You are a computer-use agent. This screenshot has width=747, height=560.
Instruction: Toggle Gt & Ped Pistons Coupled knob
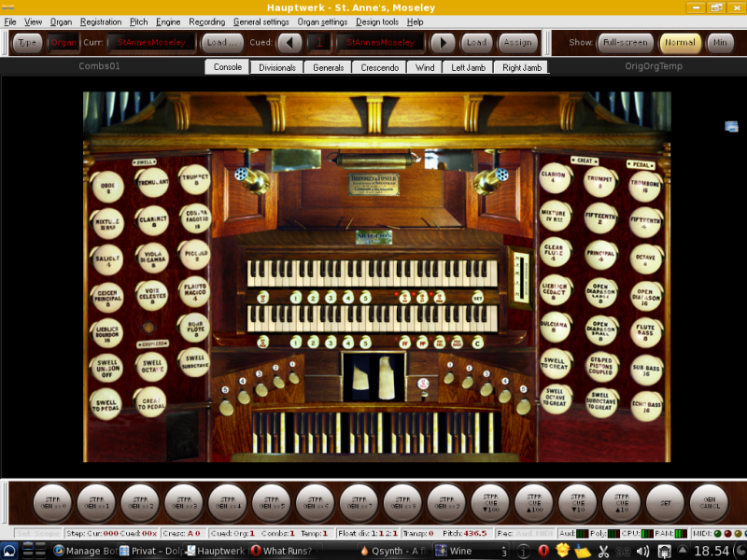(x=601, y=367)
